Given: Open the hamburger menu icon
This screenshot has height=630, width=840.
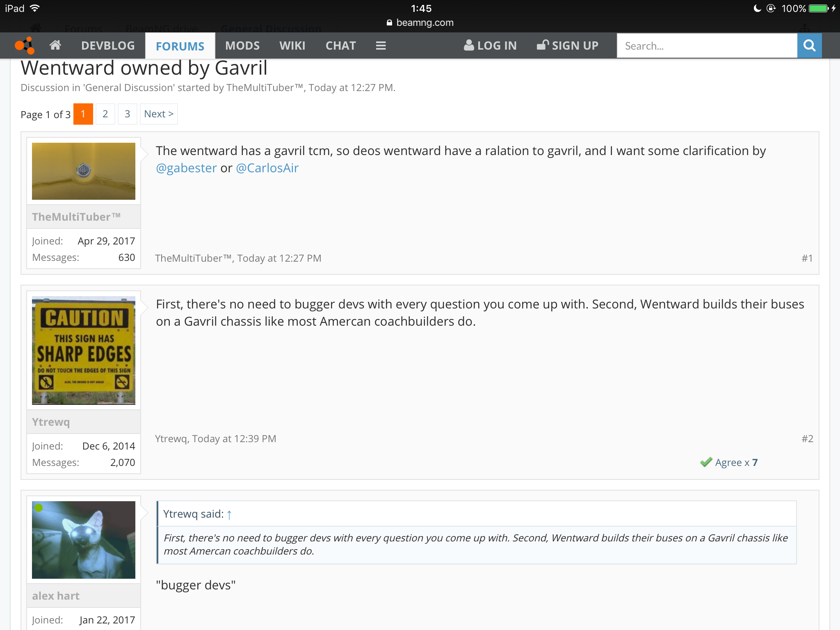Looking at the screenshot, I should click(x=381, y=46).
